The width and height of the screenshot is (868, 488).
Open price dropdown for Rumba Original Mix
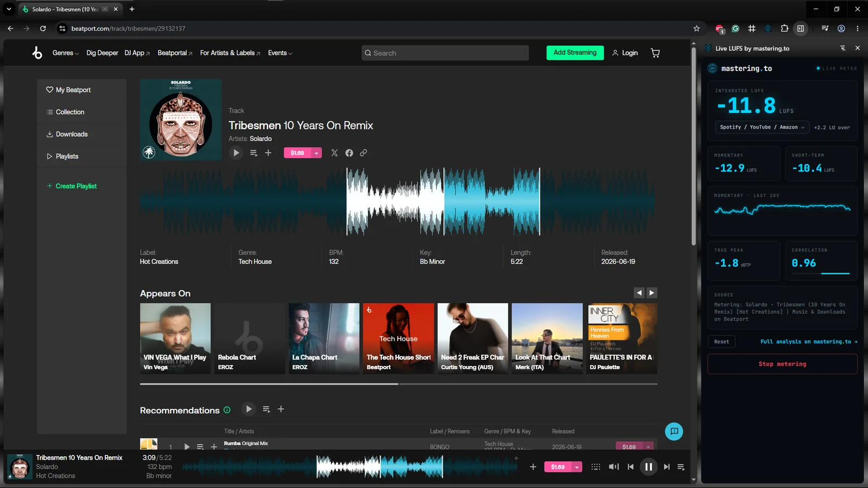click(x=648, y=447)
